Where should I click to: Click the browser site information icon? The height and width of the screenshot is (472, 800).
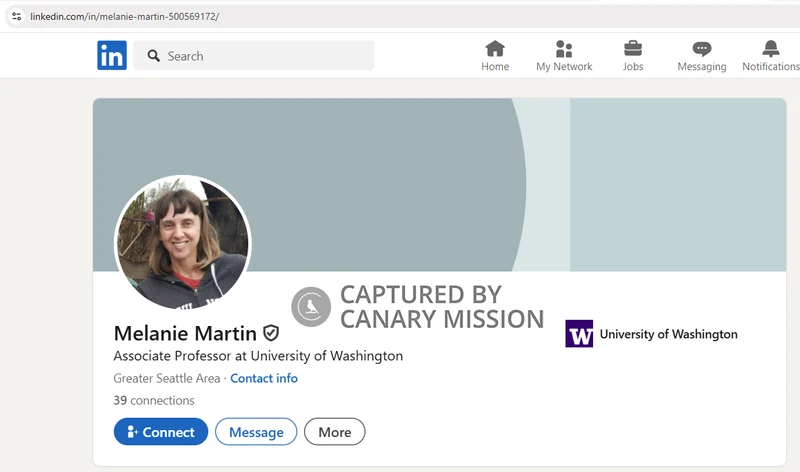tap(16, 16)
